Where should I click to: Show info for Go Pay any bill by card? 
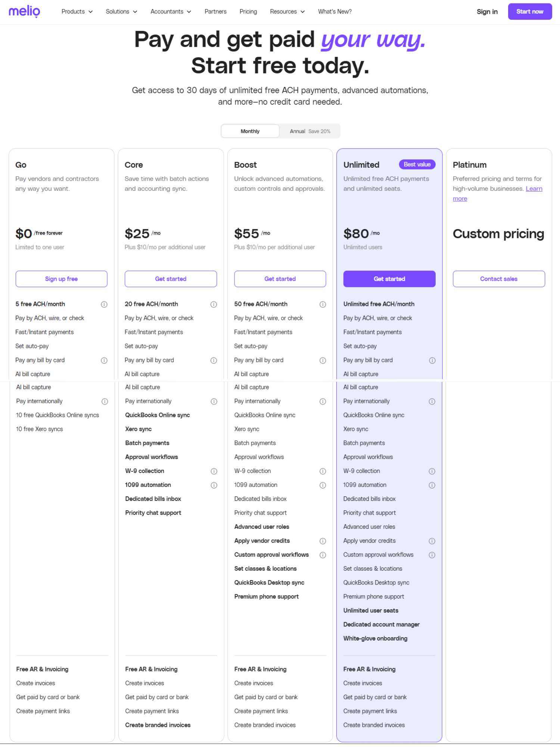click(x=104, y=360)
